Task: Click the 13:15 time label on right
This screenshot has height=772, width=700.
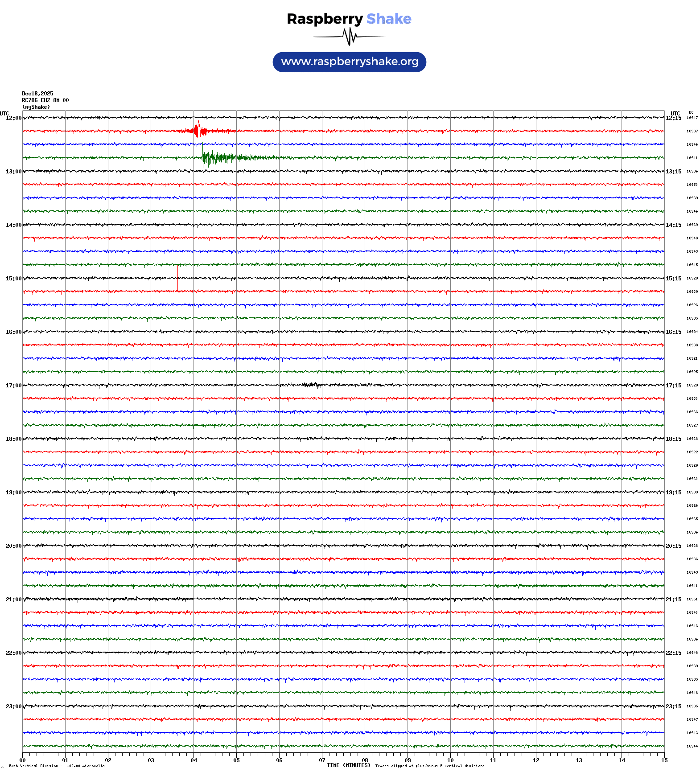Action: 673,172
